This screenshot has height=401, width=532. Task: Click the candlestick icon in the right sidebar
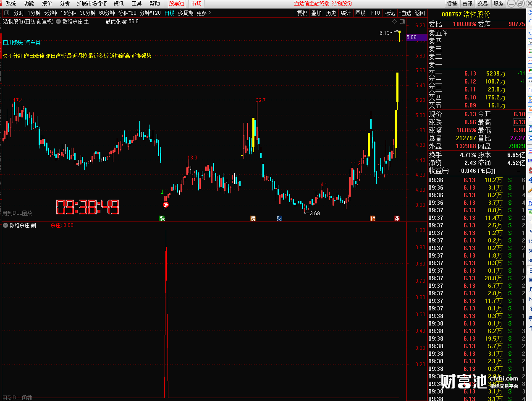tap(530, 70)
